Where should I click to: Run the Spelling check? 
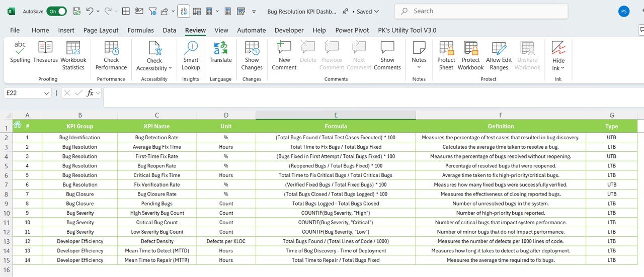tap(20, 52)
